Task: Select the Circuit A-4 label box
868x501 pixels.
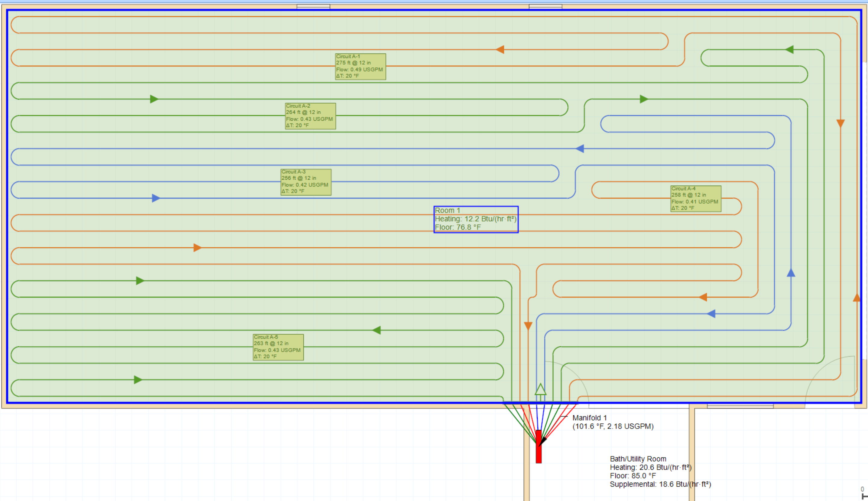Action: pos(695,199)
